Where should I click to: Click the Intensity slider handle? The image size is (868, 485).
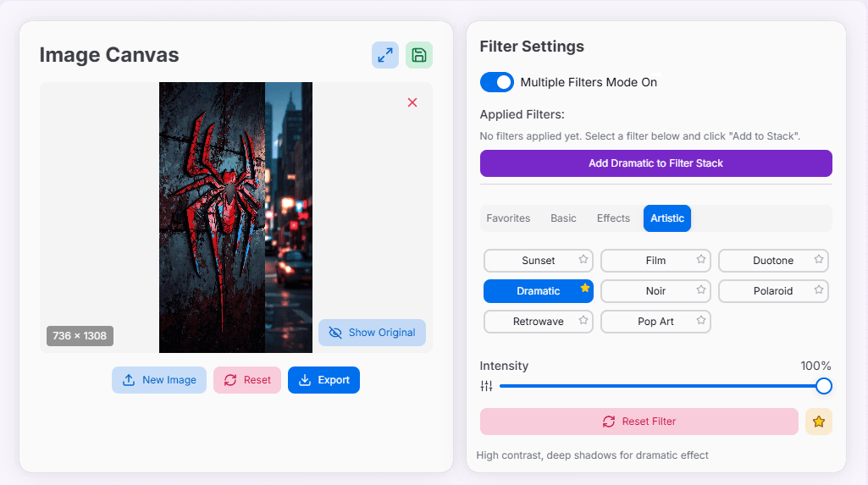click(x=824, y=386)
